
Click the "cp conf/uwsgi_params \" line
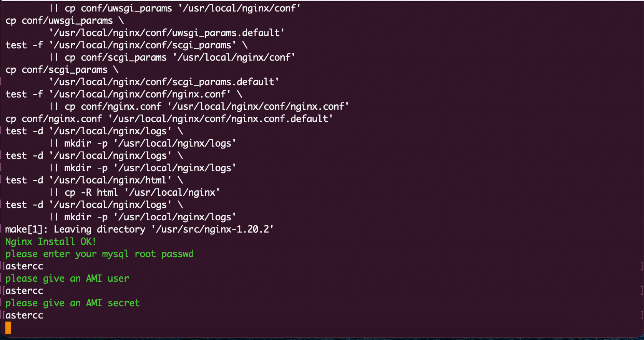[65, 21]
